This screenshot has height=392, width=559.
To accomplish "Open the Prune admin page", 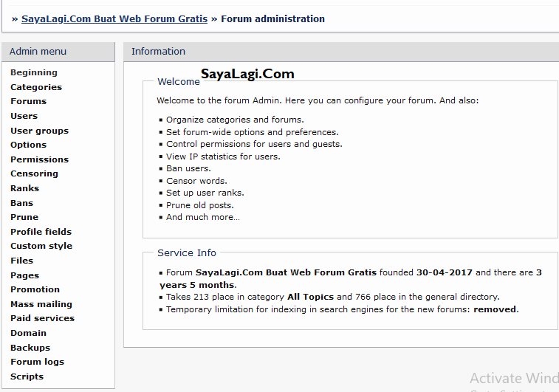I will click(x=24, y=217).
